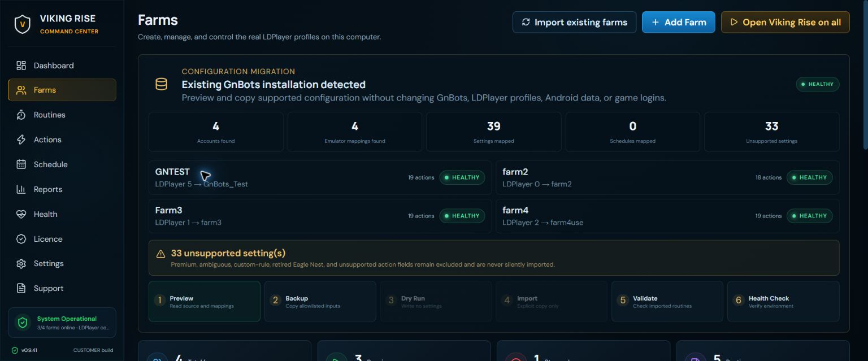Click the HEALTHY badge in migration header
The image size is (868, 361).
pyautogui.click(x=818, y=84)
